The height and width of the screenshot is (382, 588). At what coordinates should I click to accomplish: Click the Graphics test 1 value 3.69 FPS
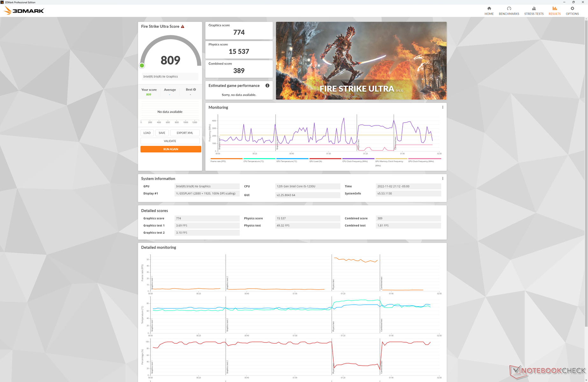[207, 225]
